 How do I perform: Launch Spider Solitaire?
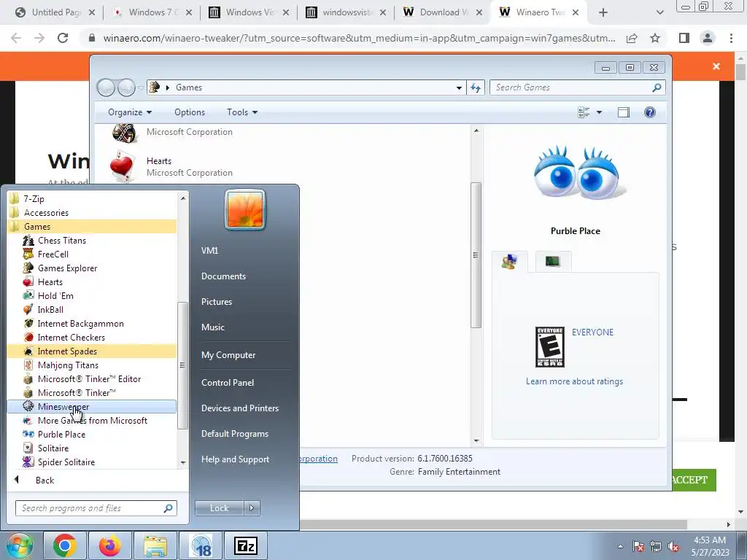point(66,462)
